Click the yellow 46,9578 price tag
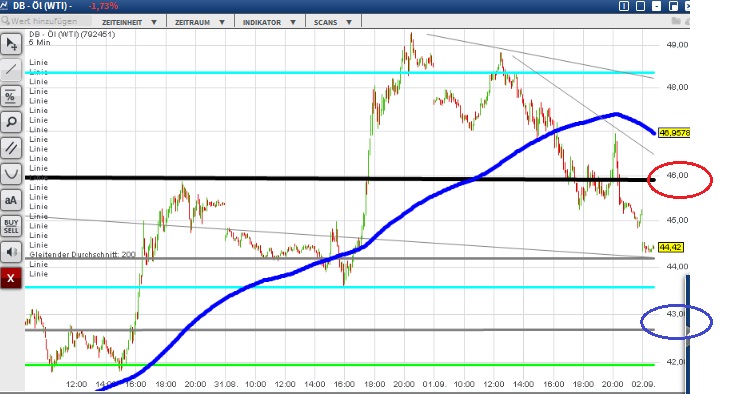Screen dimensions: 748x394 pyautogui.click(x=674, y=133)
